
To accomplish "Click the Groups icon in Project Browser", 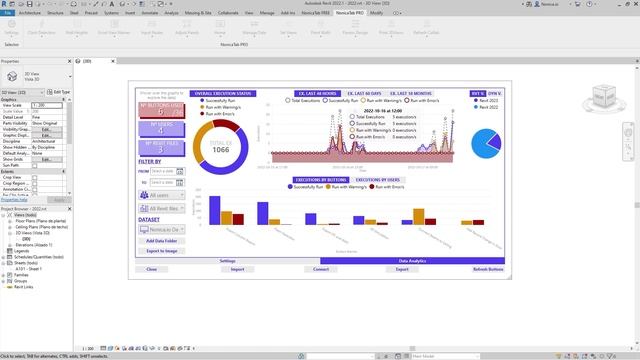I will (x=10, y=281).
